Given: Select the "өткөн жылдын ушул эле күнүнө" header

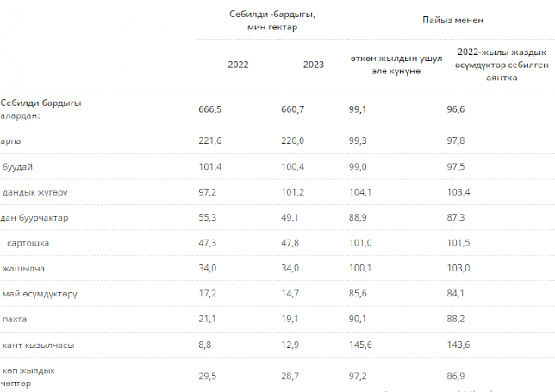Looking at the screenshot, I should click(x=396, y=65).
